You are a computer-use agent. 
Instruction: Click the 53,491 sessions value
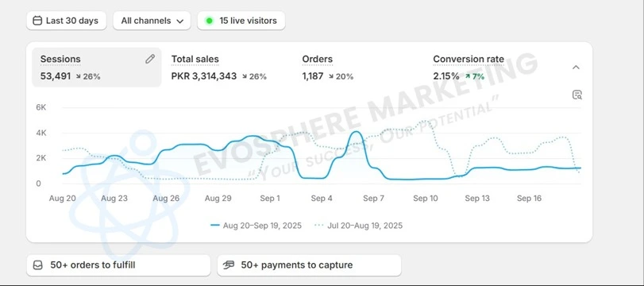tap(56, 76)
